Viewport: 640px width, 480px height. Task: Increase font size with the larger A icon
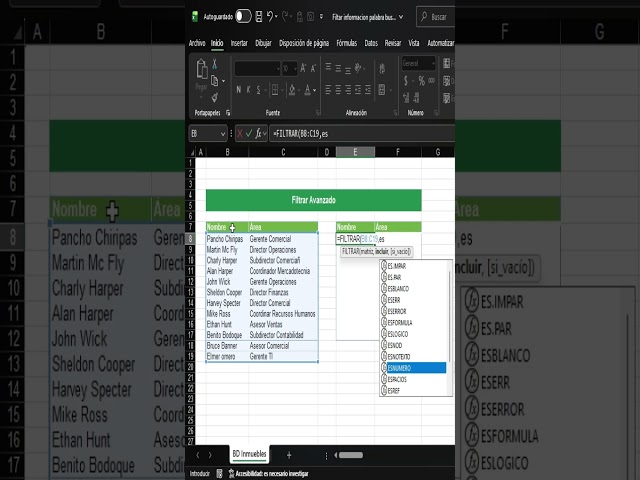click(303, 68)
